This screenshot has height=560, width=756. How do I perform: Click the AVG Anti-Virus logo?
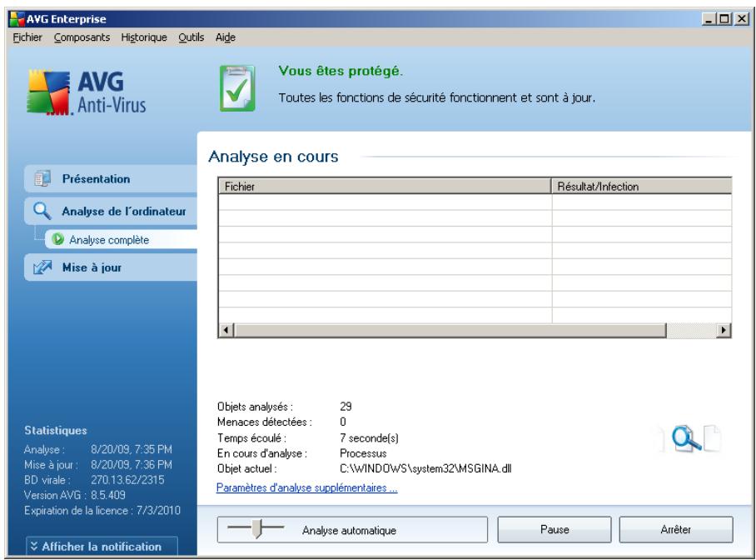tap(87, 92)
